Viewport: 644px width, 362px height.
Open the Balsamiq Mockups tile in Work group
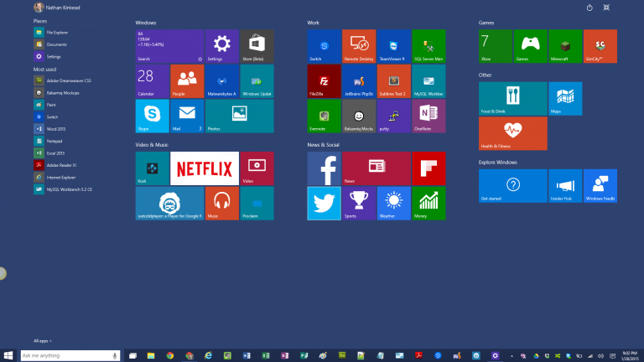pyautogui.click(x=359, y=116)
